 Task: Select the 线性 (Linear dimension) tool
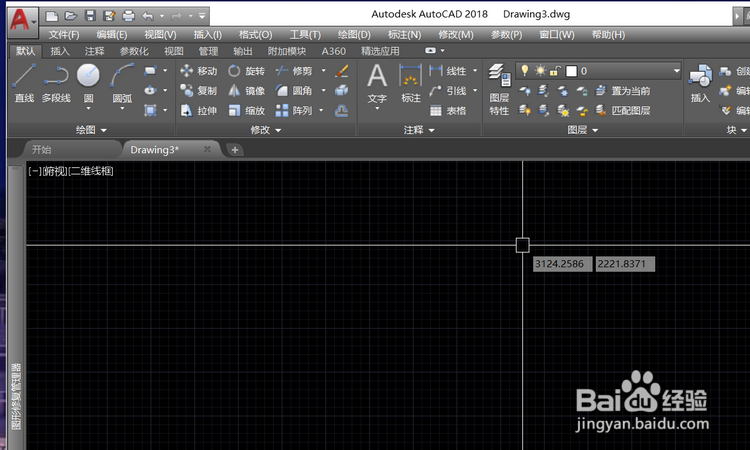tap(448, 71)
